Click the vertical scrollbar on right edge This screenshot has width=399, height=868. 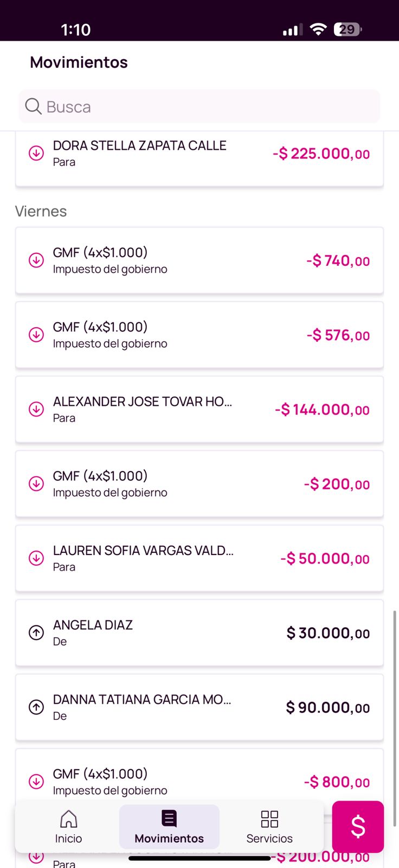(x=395, y=716)
